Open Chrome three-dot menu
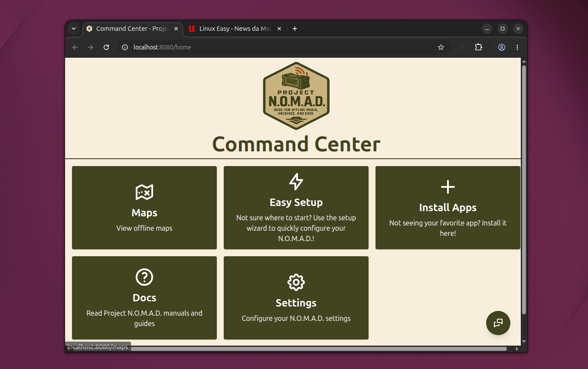588x369 pixels. click(x=517, y=47)
